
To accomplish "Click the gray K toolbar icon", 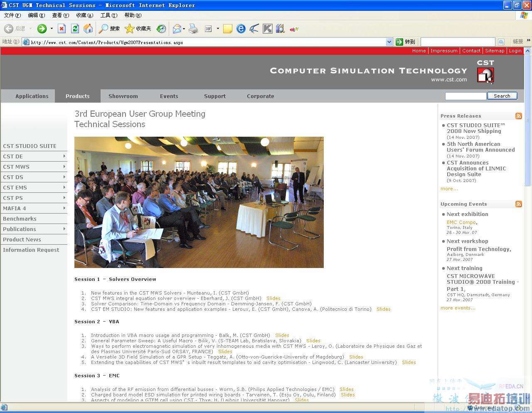I will 268,29.
